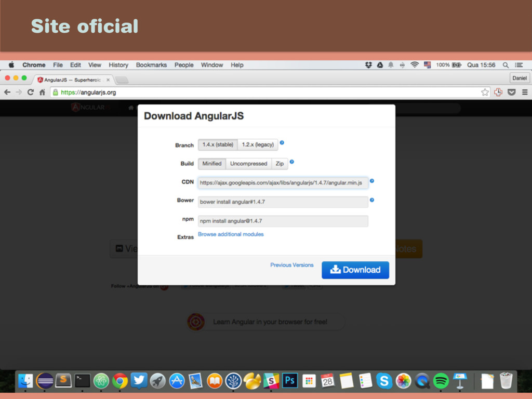The height and width of the screenshot is (399, 532).
Task: Select the 1.2.x (legacy) branch
Action: (258, 144)
